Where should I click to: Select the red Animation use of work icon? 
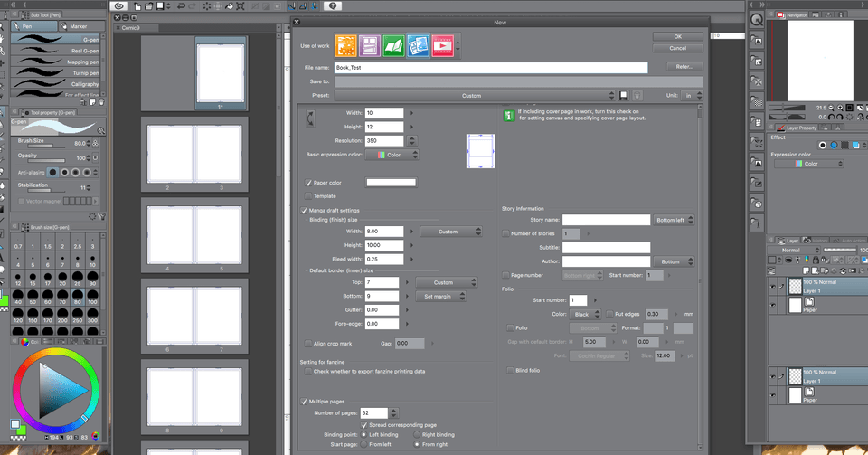tap(441, 44)
